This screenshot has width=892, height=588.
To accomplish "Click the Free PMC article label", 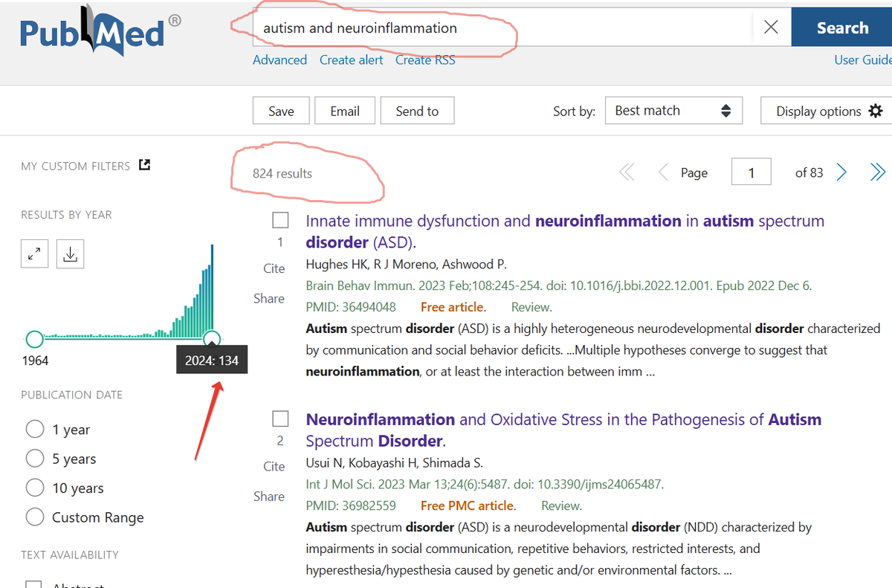I will (468, 505).
